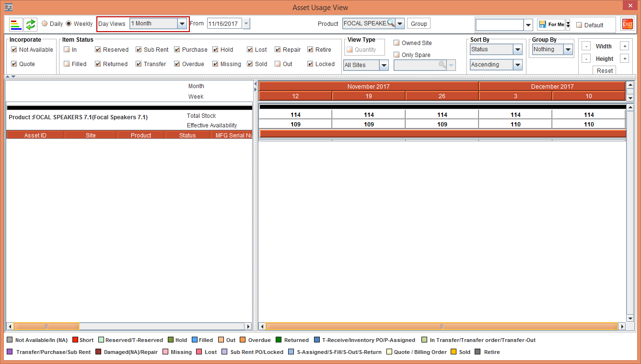This screenshot has width=641, height=364.
Task: Click the colored bars legend icon
Action: 16,24
